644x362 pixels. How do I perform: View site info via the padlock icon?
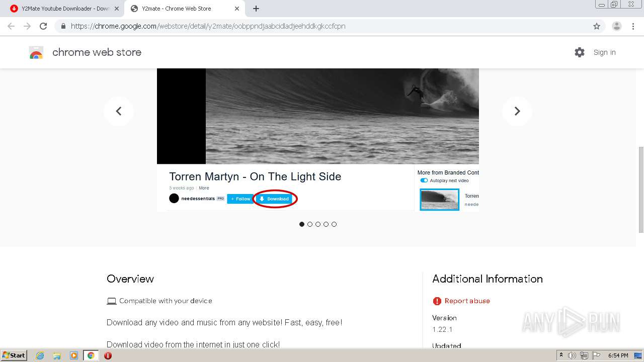pyautogui.click(x=63, y=26)
